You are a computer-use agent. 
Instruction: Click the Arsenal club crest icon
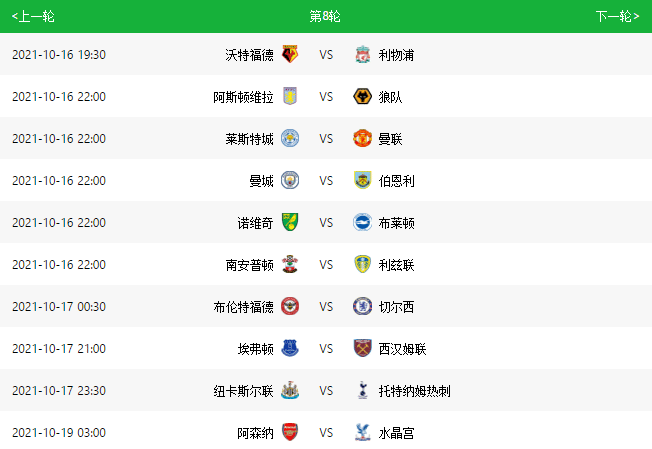click(290, 433)
